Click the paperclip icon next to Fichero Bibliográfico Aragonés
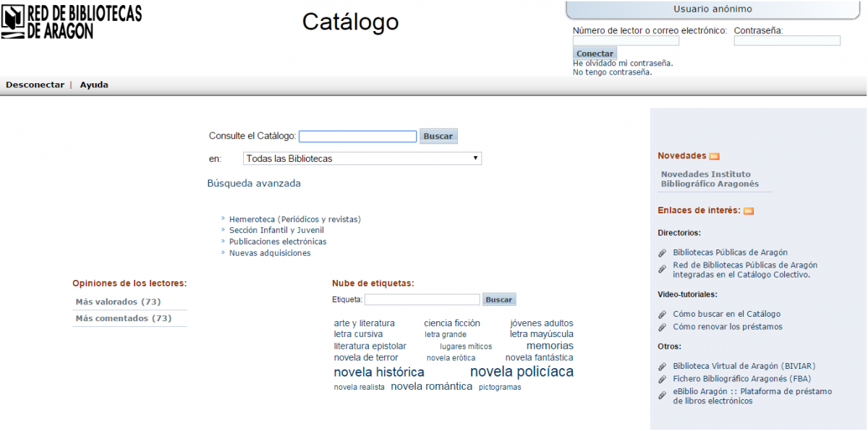This screenshot has width=868, height=431. click(x=662, y=379)
